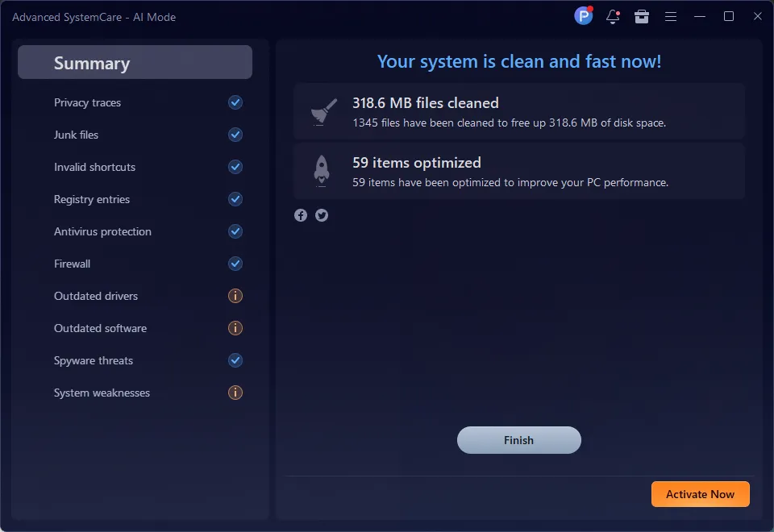Share results via Twitter icon
The width and height of the screenshot is (774, 532).
tap(322, 215)
